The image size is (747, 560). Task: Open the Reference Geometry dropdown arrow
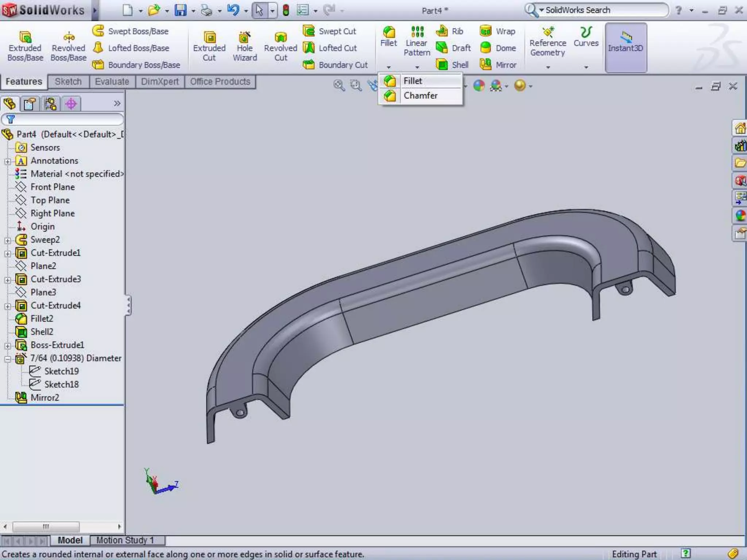[x=548, y=67]
